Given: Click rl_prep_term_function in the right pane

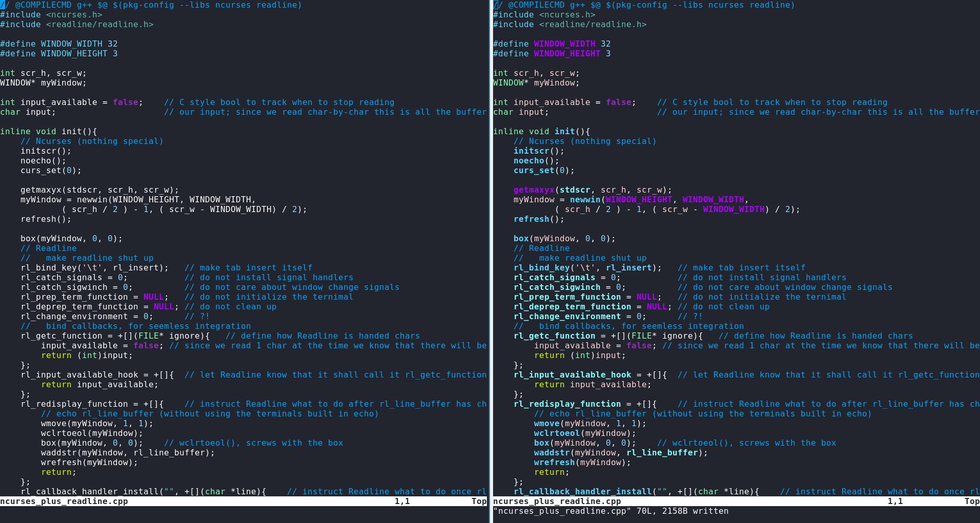Looking at the screenshot, I should [x=567, y=297].
